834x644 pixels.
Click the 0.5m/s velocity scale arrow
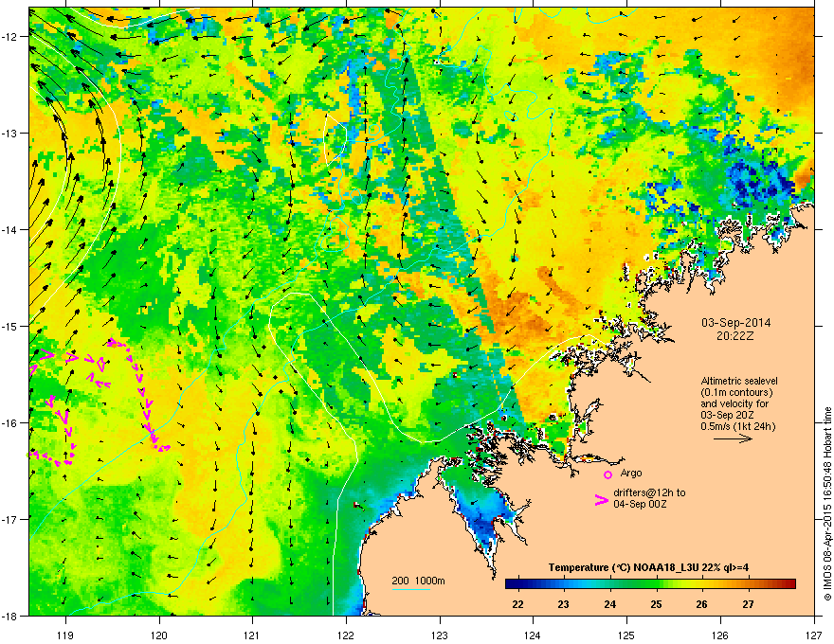(733, 438)
